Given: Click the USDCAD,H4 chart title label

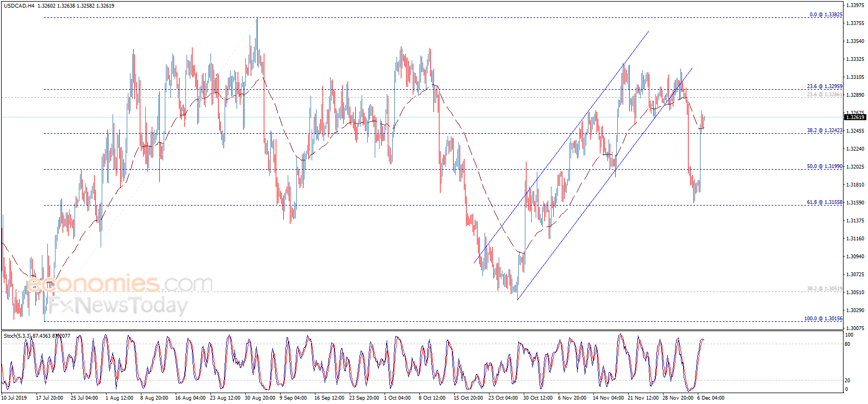Looking at the screenshot, I should pyautogui.click(x=19, y=6).
